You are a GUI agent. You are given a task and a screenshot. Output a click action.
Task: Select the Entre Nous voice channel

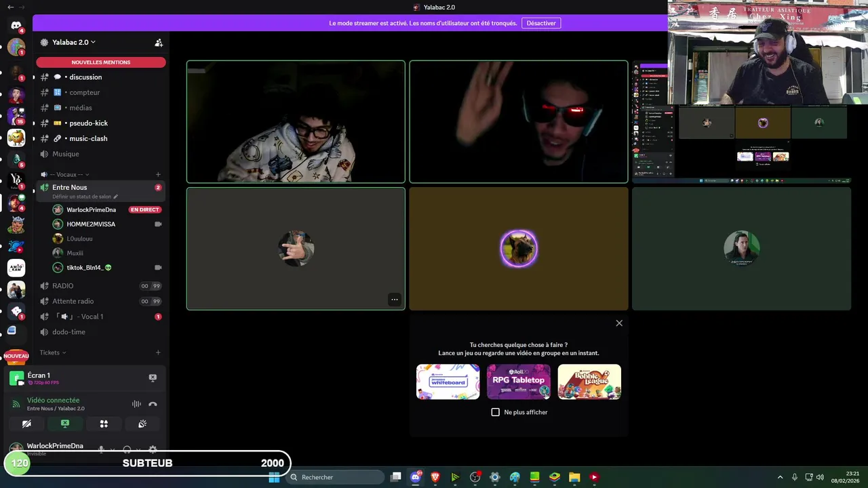tap(70, 187)
